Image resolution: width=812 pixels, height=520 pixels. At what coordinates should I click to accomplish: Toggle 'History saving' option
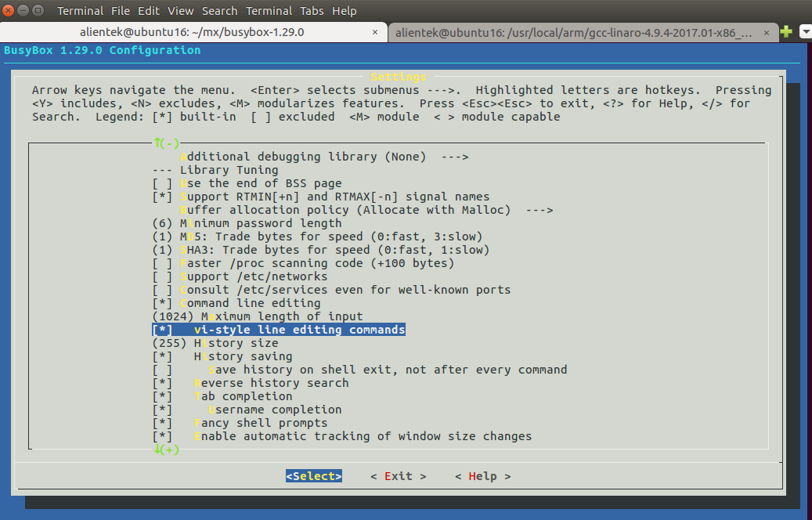click(222, 356)
